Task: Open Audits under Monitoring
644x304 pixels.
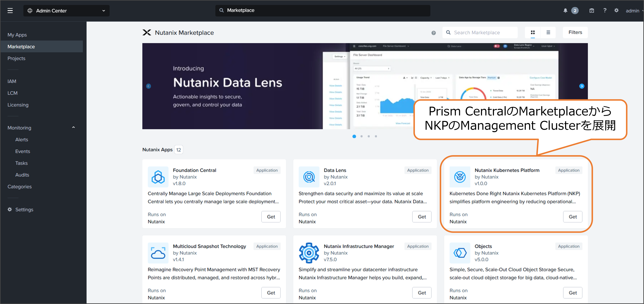Action: pos(22,175)
